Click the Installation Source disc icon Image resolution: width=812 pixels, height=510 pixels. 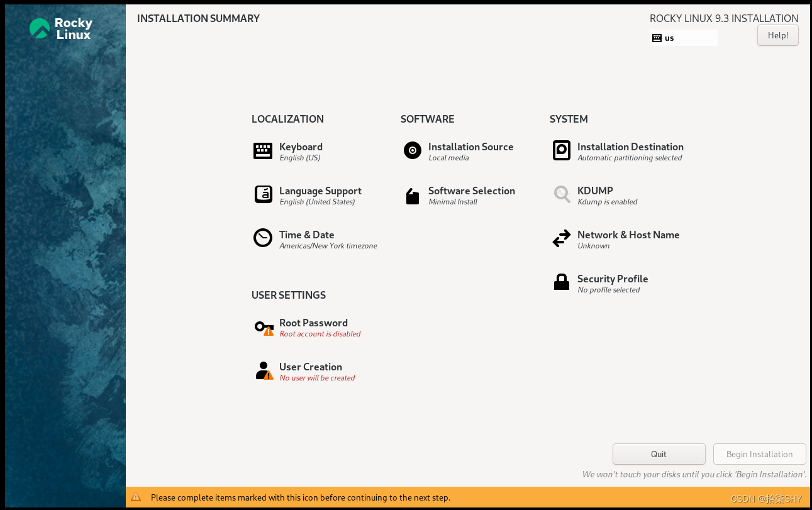(413, 150)
